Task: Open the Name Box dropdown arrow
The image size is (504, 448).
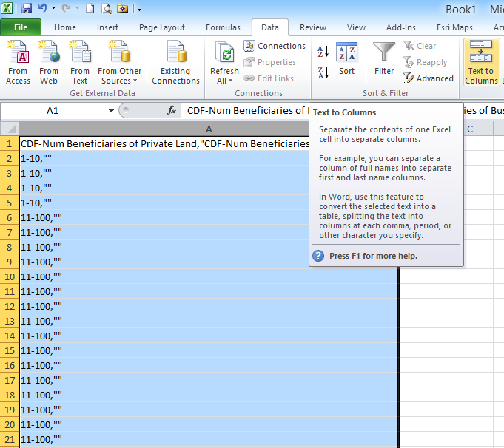Action: pos(111,110)
